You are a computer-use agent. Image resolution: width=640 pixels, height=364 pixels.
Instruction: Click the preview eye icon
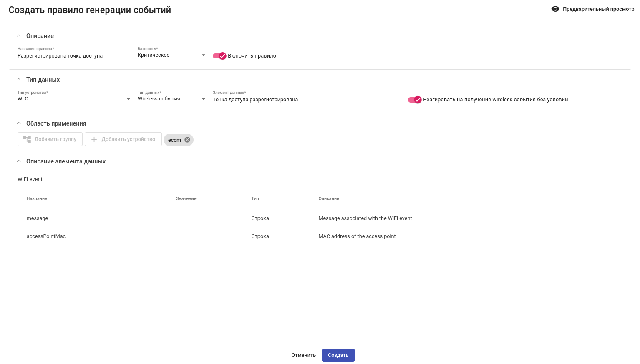click(x=555, y=9)
